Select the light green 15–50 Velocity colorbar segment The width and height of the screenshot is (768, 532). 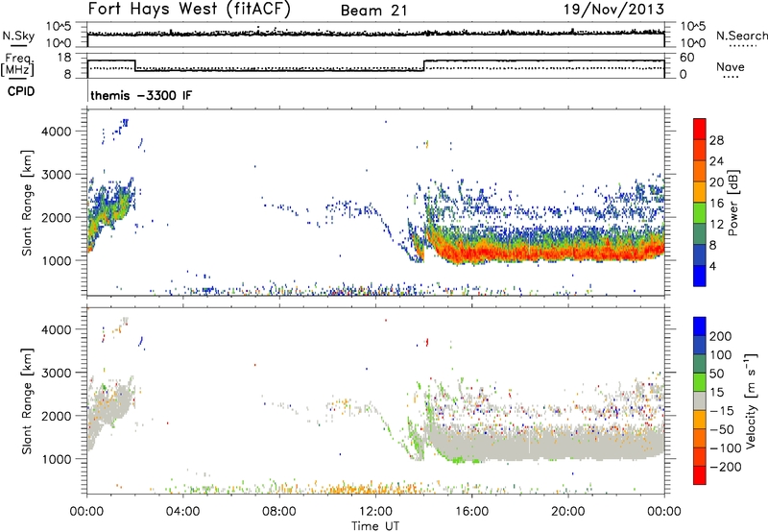click(x=700, y=382)
